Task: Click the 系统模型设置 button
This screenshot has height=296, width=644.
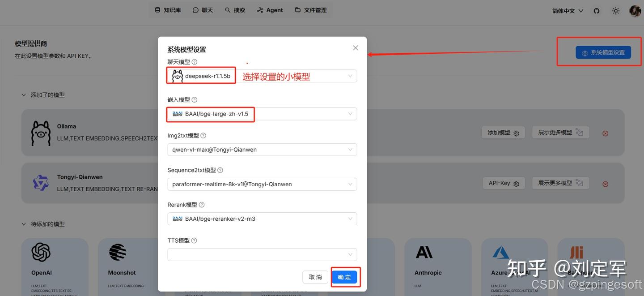Action: coord(603,52)
